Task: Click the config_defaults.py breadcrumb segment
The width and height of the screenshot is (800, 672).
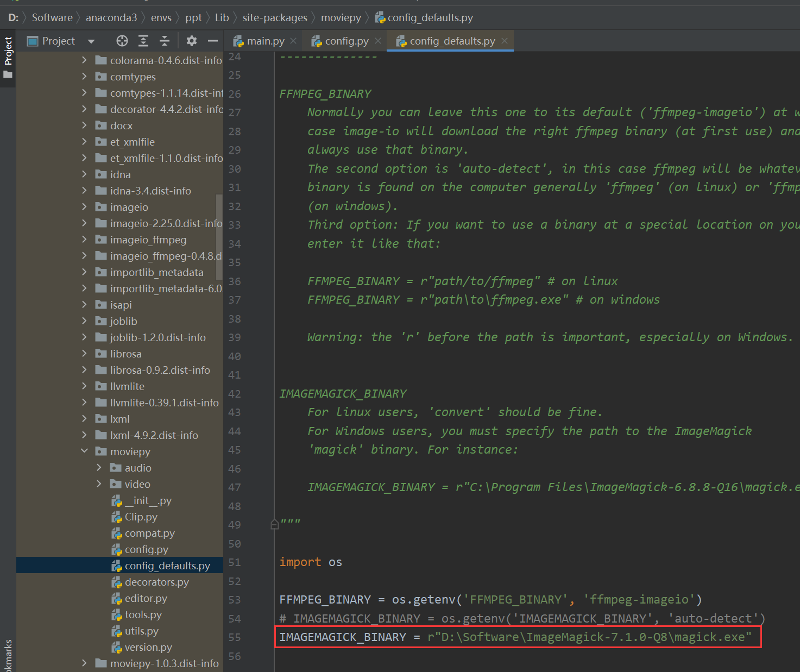Action: point(424,17)
